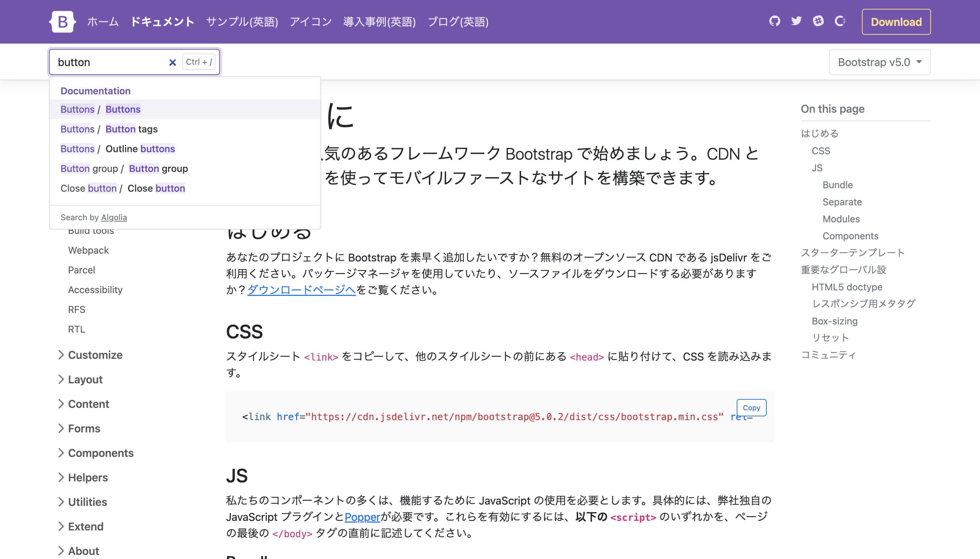Viewport: 980px width, 559px height.
Task: Jump to Modules in On this page
Action: [x=841, y=219]
